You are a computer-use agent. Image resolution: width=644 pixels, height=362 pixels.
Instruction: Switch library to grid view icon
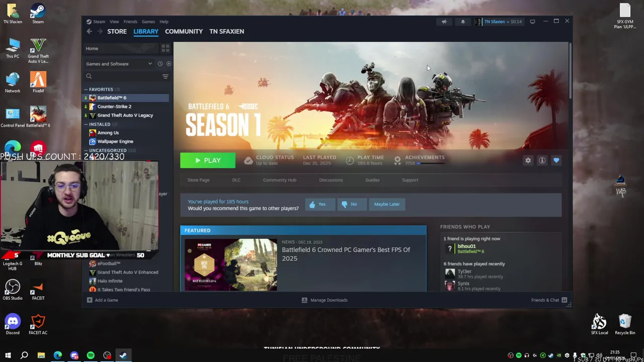pyautogui.click(x=165, y=48)
